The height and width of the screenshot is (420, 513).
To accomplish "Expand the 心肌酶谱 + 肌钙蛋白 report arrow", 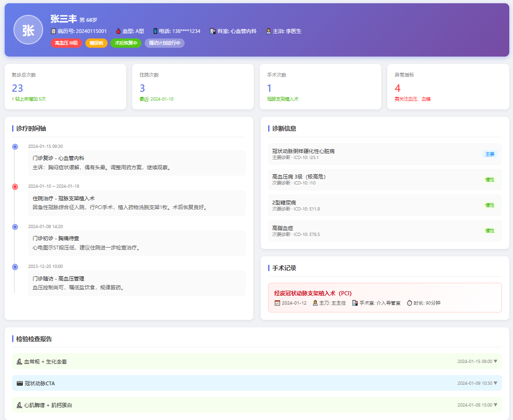I will pyautogui.click(x=495, y=405).
